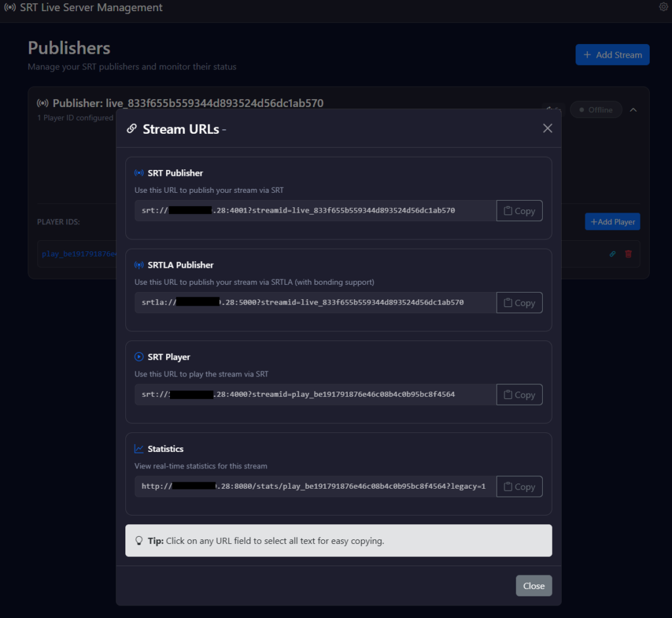Copy the Statistics URL
Screen dimensions: 672x618
519,487
